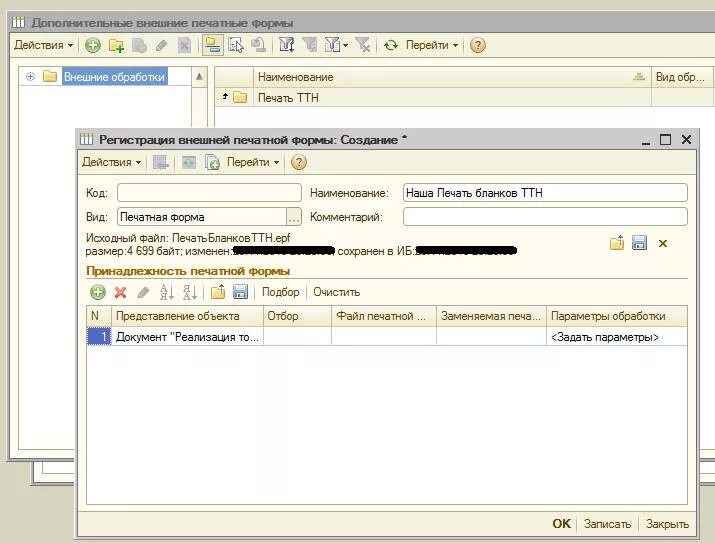Open Действия menu in background window
715x543 pixels.
pyautogui.click(x=43, y=45)
